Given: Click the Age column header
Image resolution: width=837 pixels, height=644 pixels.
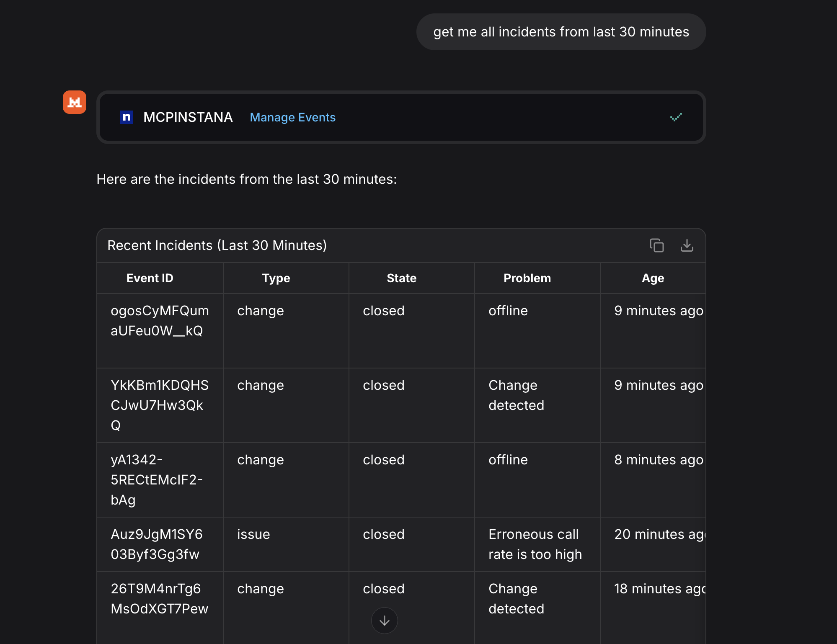Looking at the screenshot, I should (x=653, y=278).
